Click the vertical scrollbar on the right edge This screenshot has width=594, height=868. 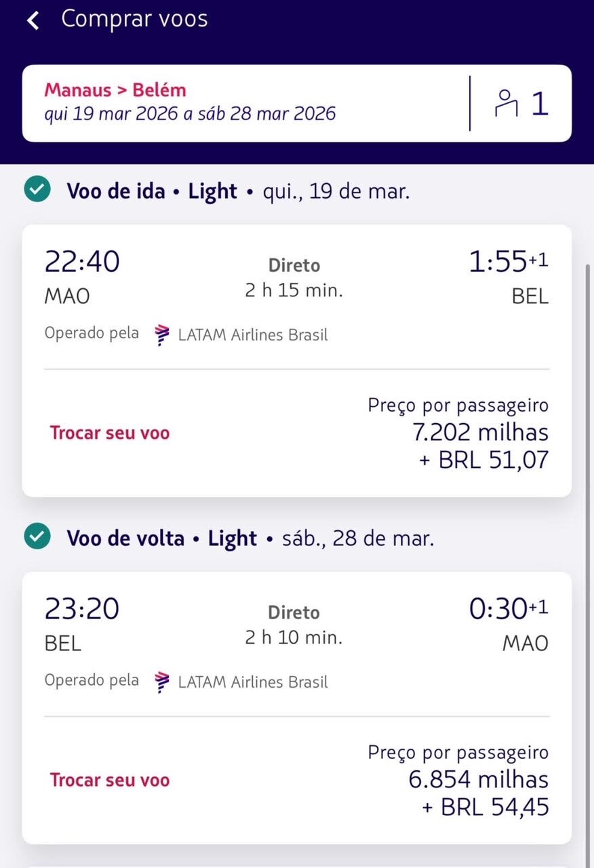coord(587,475)
